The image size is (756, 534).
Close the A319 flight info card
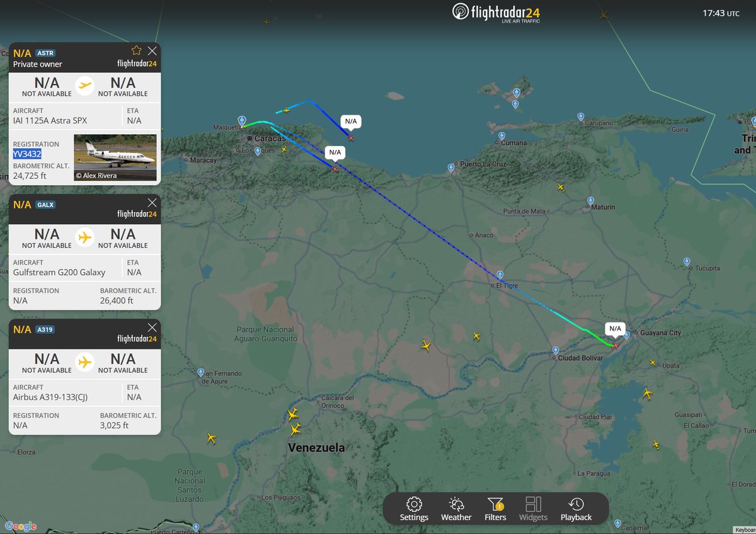pos(152,327)
